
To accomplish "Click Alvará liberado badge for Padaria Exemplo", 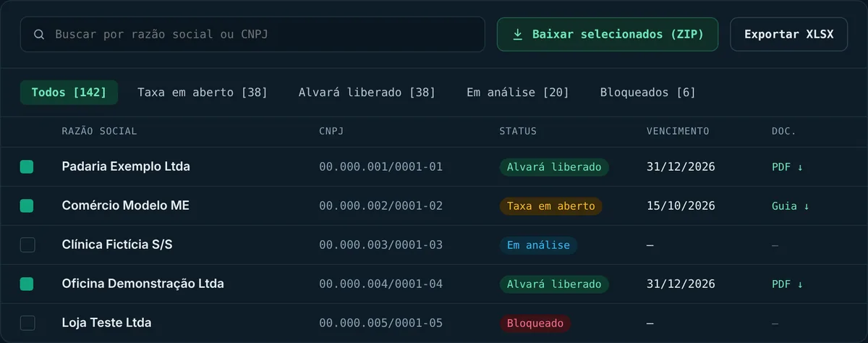I will 554,166.
